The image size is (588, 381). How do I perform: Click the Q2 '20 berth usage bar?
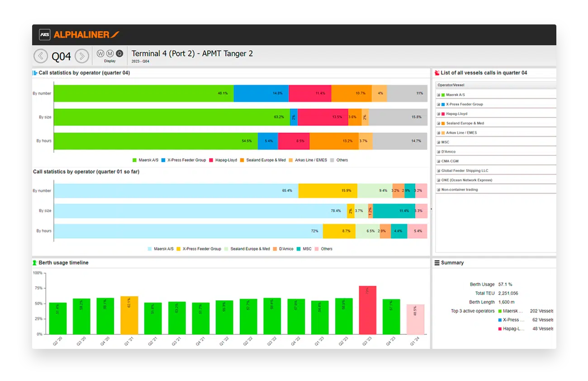(58, 319)
